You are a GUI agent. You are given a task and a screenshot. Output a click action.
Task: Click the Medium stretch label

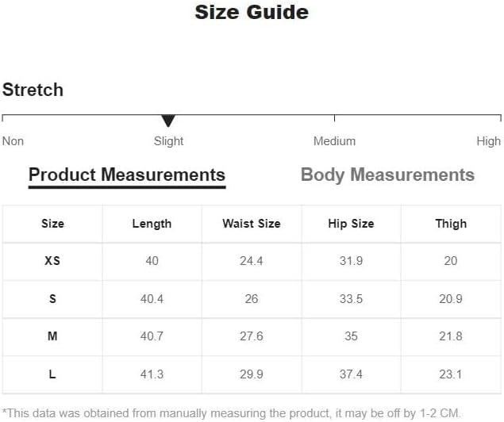335,141
